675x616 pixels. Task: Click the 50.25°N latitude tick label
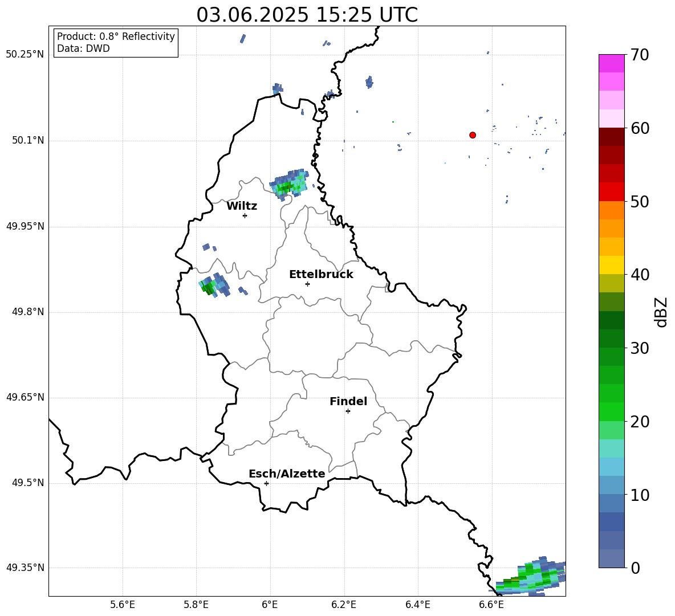[25, 55]
